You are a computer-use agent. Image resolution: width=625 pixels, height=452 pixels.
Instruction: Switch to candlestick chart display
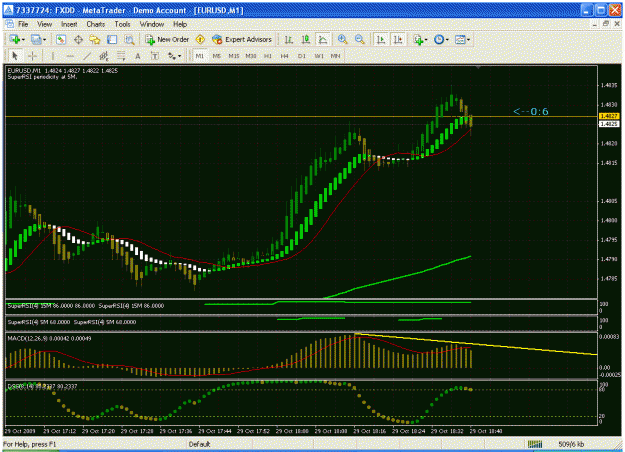(x=306, y=39)
